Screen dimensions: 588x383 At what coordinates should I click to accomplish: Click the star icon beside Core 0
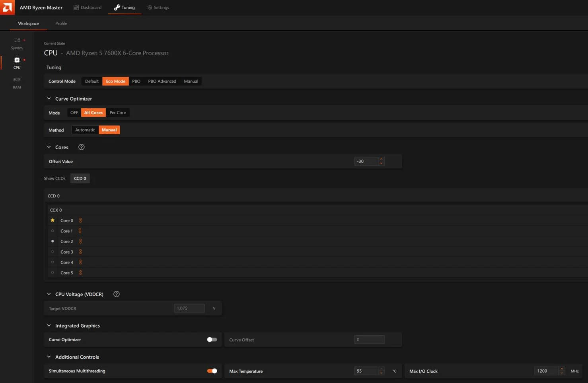click(53, 220)
